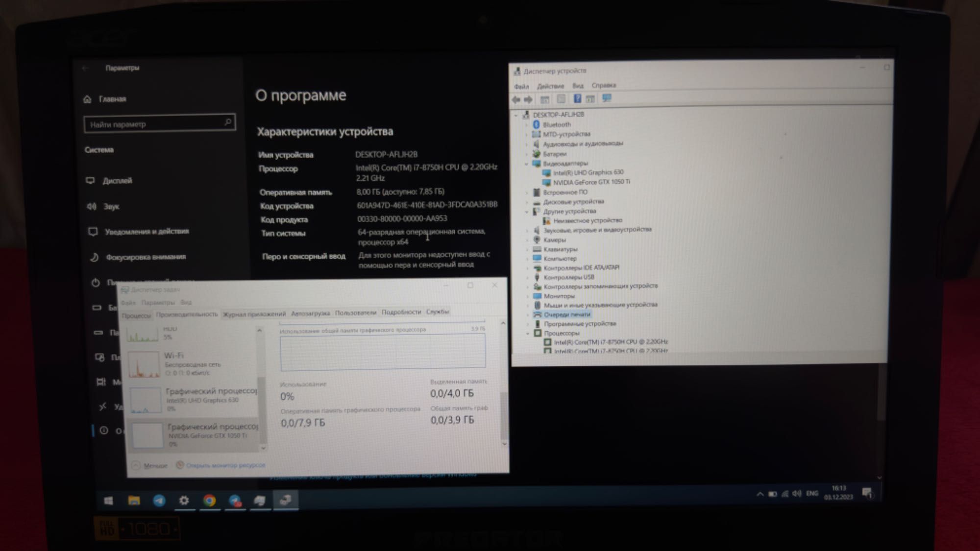Open the Help icon in Device Manager toolbar
Viewport: 980px width, 551px height.
tap(577, 99)
